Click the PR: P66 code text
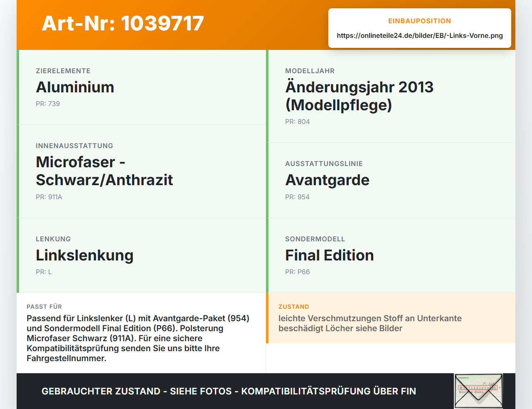 coord(298,272)
